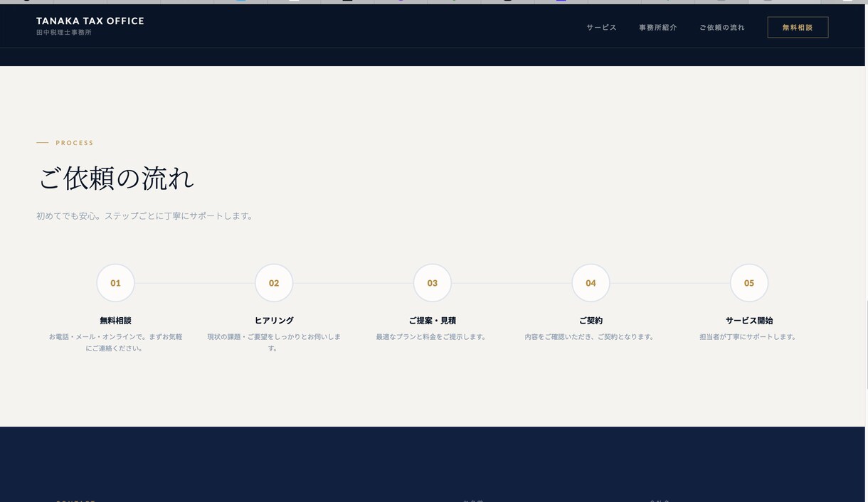Click the ご依頼の流れ main heading
The width and height of the screenshot is (868, 502).
click(x=115, y=178)
